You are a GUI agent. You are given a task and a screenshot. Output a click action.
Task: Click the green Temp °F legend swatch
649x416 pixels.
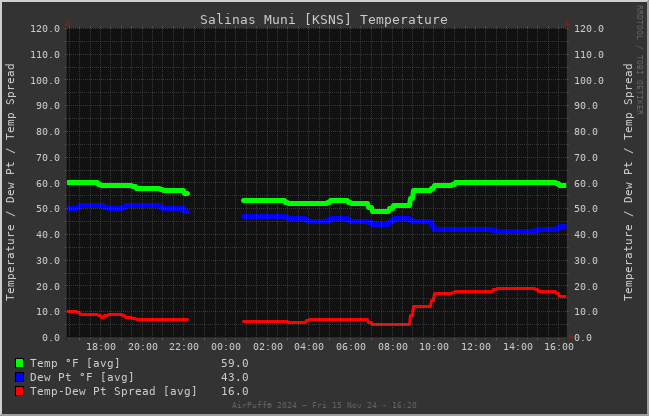19,363
